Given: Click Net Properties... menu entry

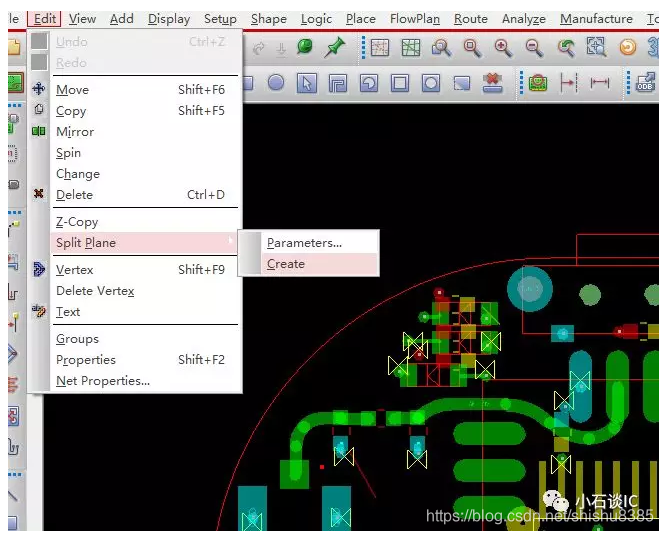Looking at the screenshot, I should tap(103, 381).
